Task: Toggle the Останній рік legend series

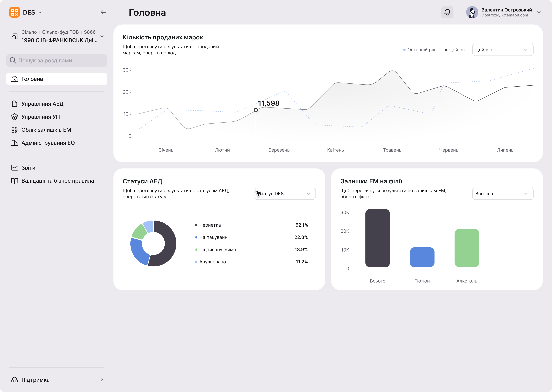Action: pos(419,50)
